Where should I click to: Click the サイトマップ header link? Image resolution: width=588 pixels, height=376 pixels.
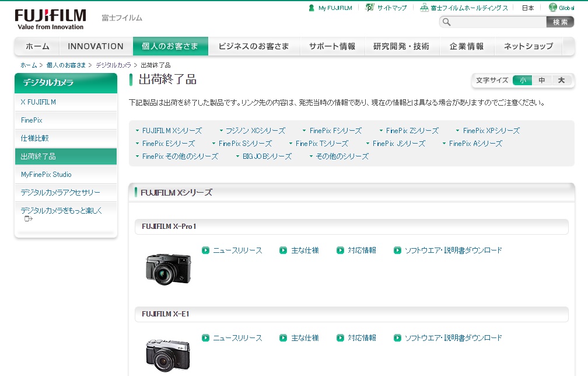[x=392, y=8]
